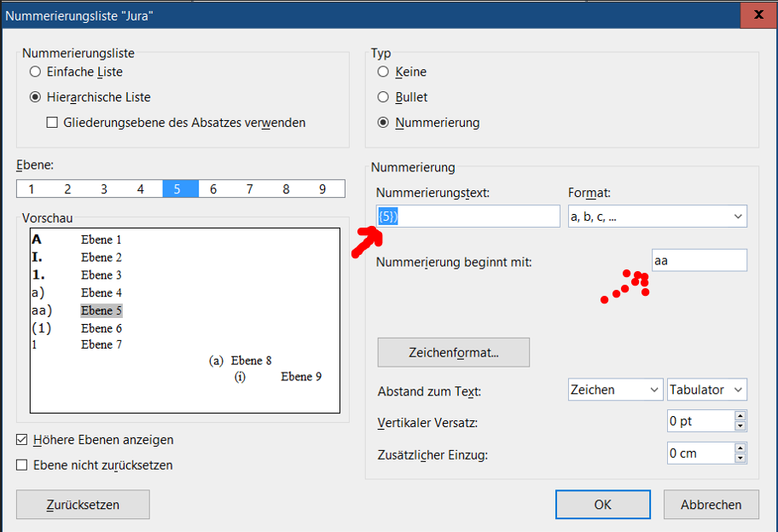Confirm the dialog with OK
The width and height of the screenshot is (778, 532).
(x=603, y=505)
